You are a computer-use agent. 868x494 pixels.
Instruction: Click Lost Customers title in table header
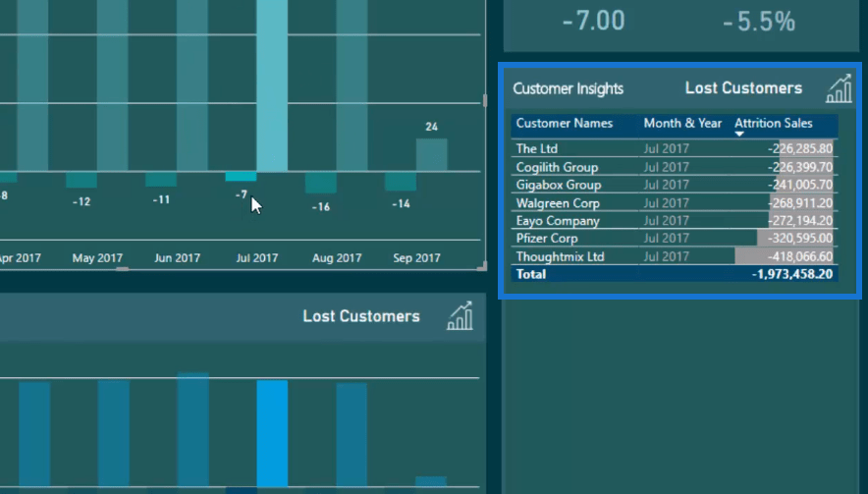click(743, 88)
